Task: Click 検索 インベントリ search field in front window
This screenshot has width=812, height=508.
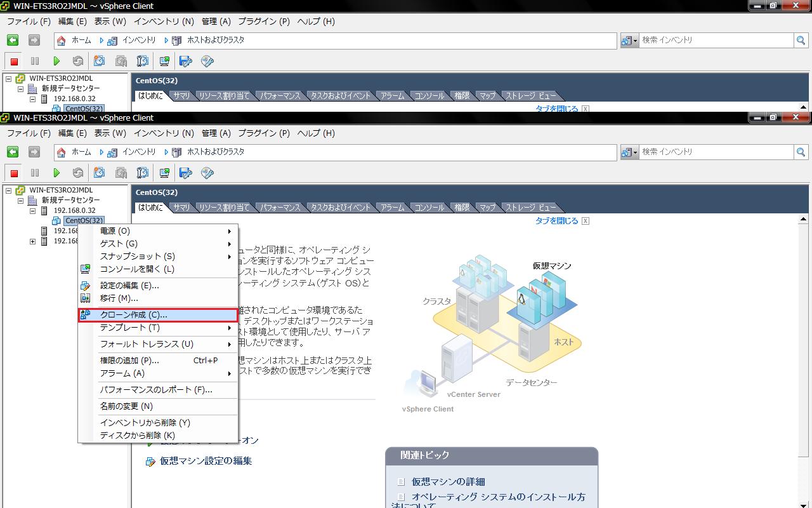Action: pyautogui.click(x=716, y=152)
